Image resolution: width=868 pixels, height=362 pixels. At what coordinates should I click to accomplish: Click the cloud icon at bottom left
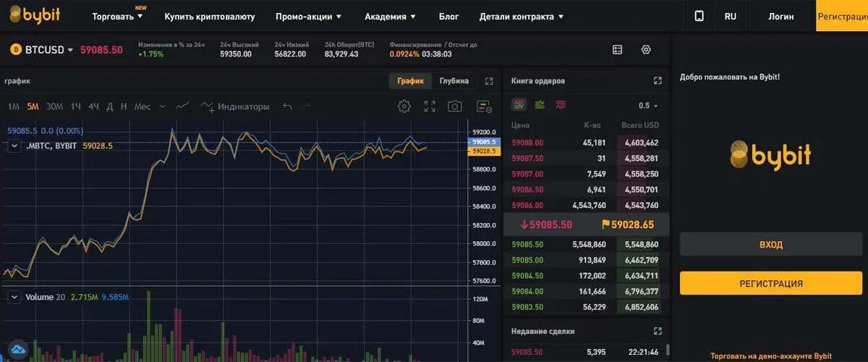18,349
